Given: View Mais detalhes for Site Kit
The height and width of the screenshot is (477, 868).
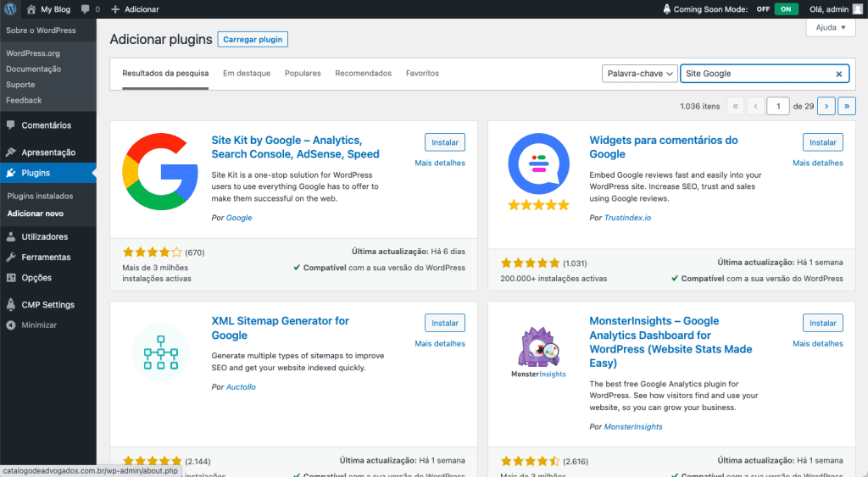Looking at the screenshot, I should point(440,163).
